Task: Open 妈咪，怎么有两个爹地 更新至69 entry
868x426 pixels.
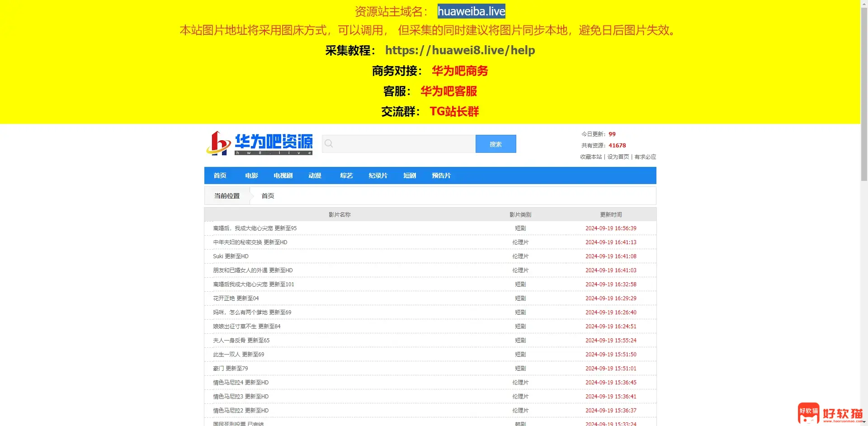Action: pyautogui.click(x=252, y=312)
